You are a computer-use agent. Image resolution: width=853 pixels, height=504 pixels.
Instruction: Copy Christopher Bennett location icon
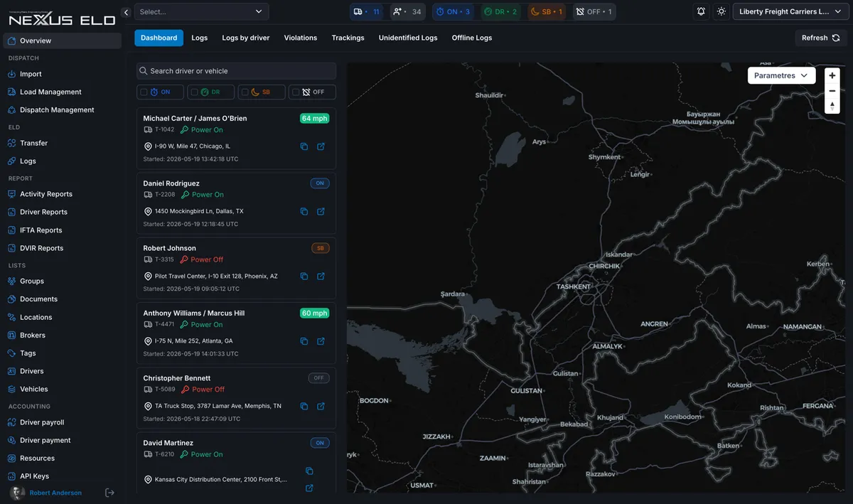[304, 406]
